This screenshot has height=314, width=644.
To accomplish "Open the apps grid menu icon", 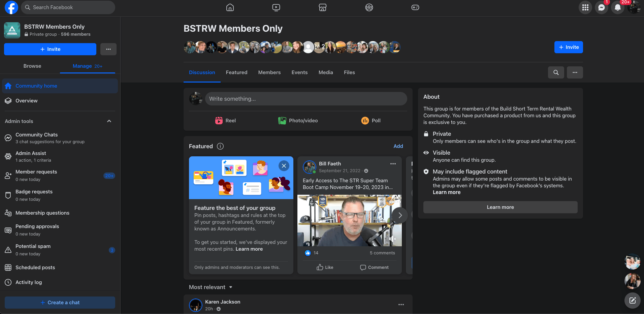I will point(585,7).
